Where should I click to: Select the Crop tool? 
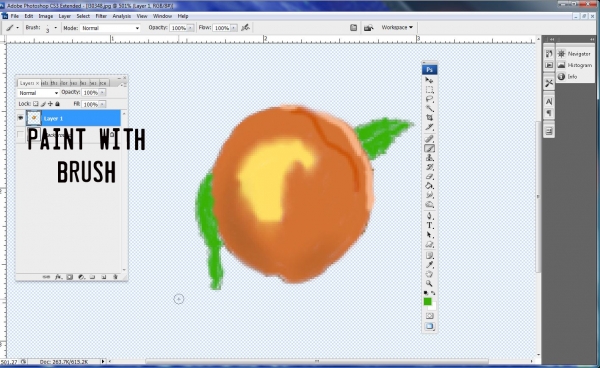pyautogui.click(x=429, y=118)
